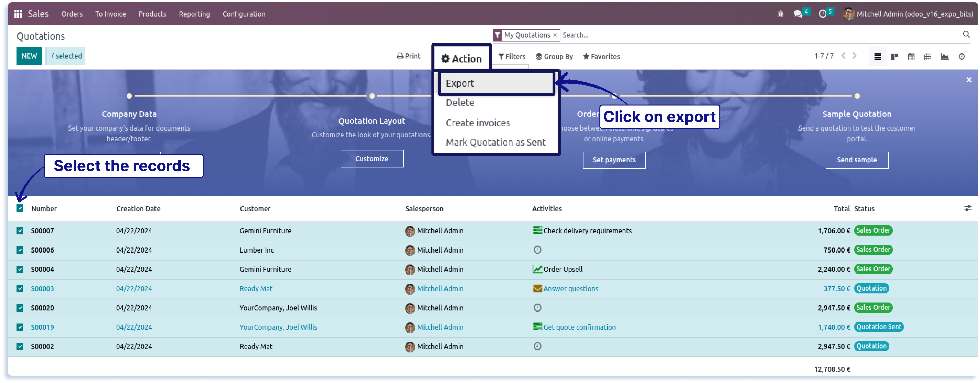
Task: Sort by the Customer column header
Action: coord(255,209)
